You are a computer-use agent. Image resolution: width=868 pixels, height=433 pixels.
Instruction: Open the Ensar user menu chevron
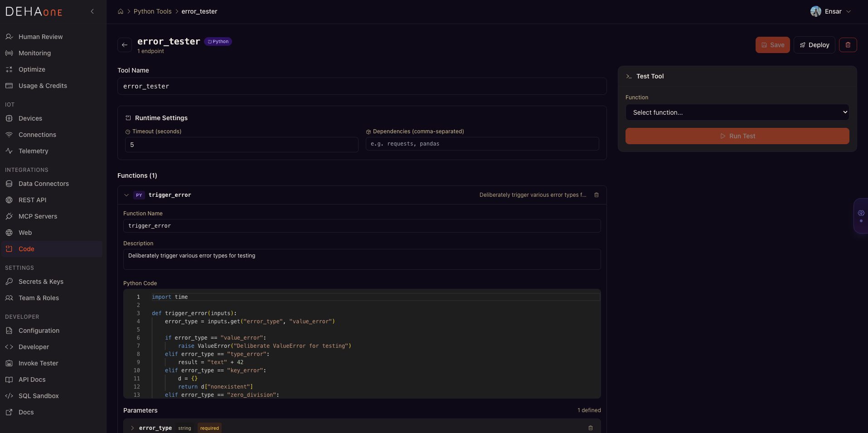coord(849,11)
